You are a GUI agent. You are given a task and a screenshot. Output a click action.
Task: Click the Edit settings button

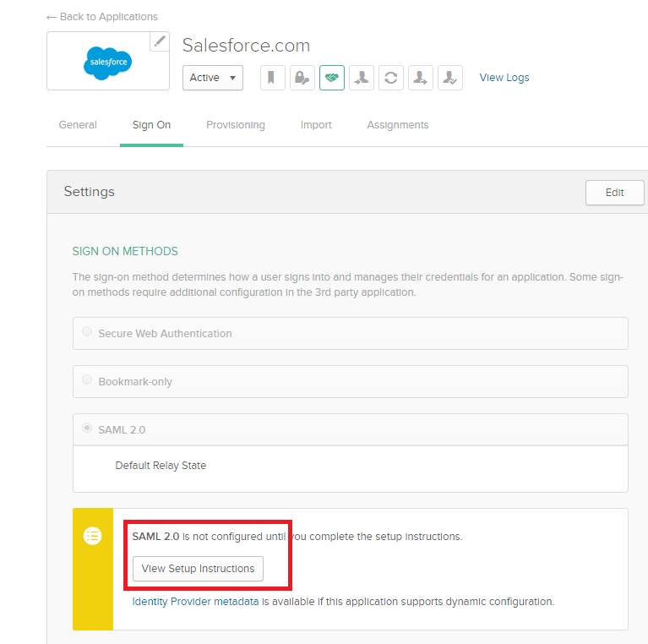tap(614, 193)
